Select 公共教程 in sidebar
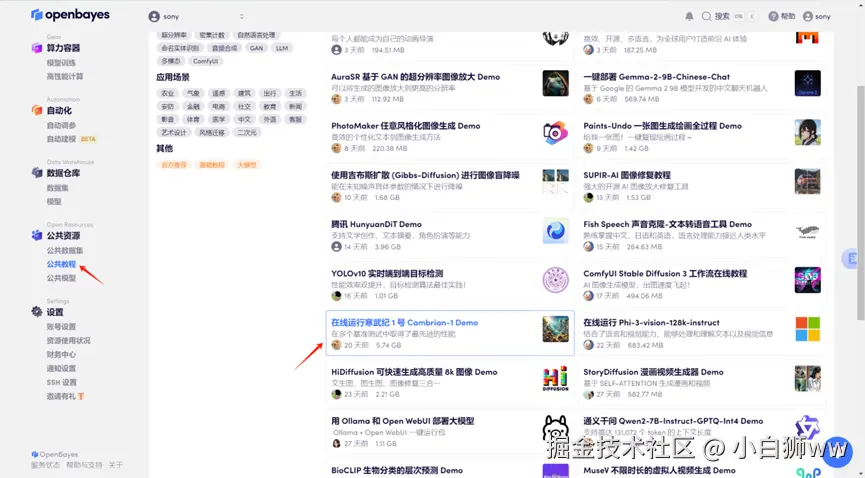 point(61,264)
